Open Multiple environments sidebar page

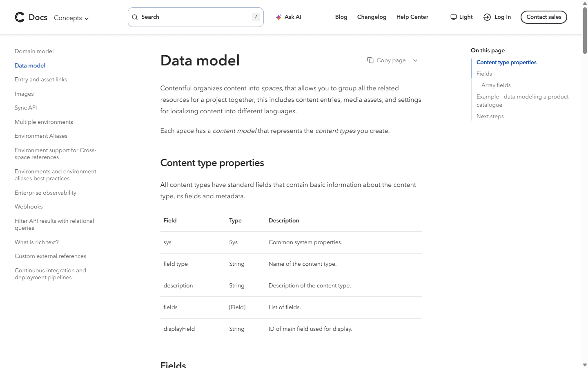pyautogui.click(x=44, y=122)
